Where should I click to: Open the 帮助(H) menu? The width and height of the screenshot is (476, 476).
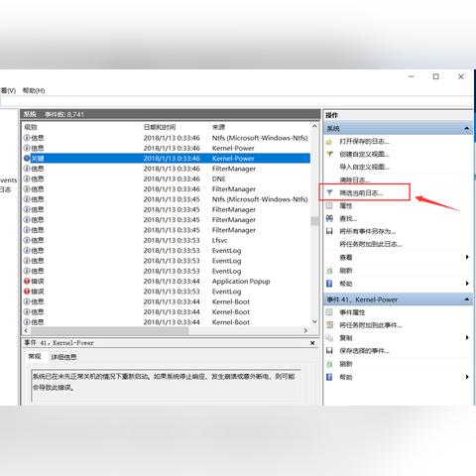(x=34, y=90)
